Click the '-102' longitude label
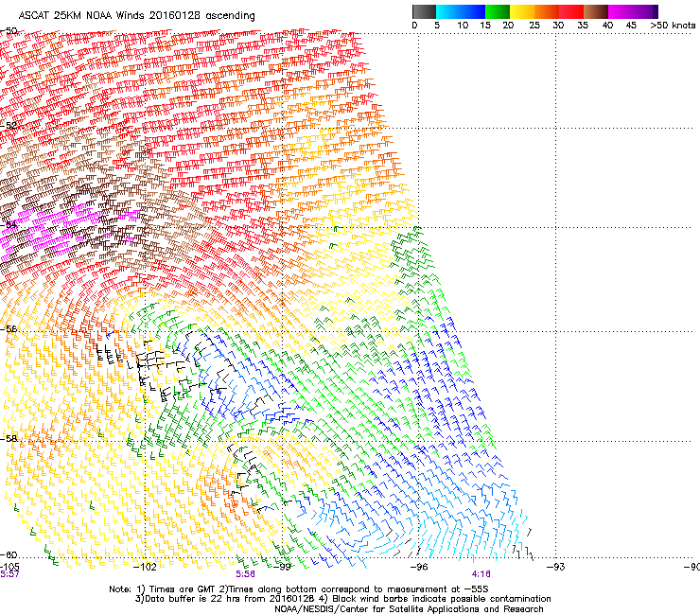This screenshot has width=700, height=615. coord(145,567)
